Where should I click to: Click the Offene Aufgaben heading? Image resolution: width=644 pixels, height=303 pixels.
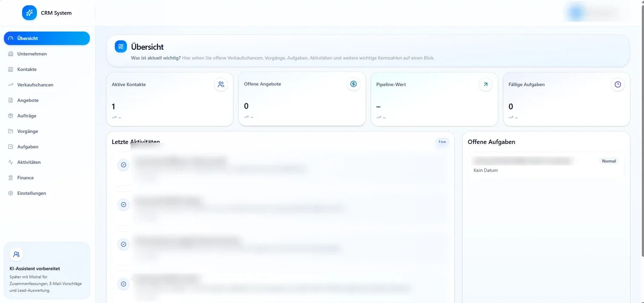click(492, 142)
